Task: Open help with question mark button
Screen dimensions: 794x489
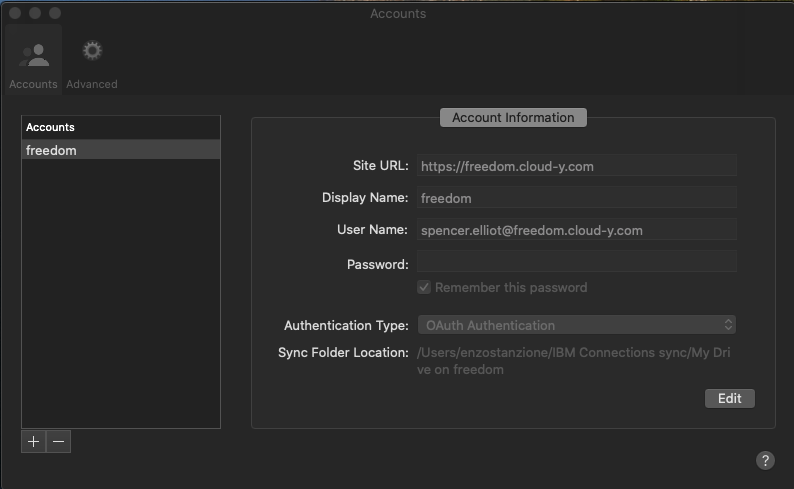Action: click(765, 460)
